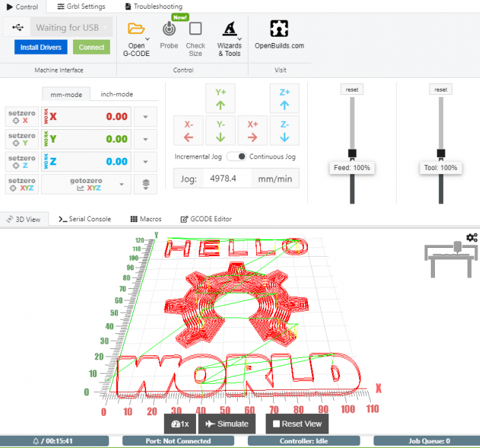This screenshot has height=448, width=480.
Task: Jog the Z- down arrow
Action: 285,130
